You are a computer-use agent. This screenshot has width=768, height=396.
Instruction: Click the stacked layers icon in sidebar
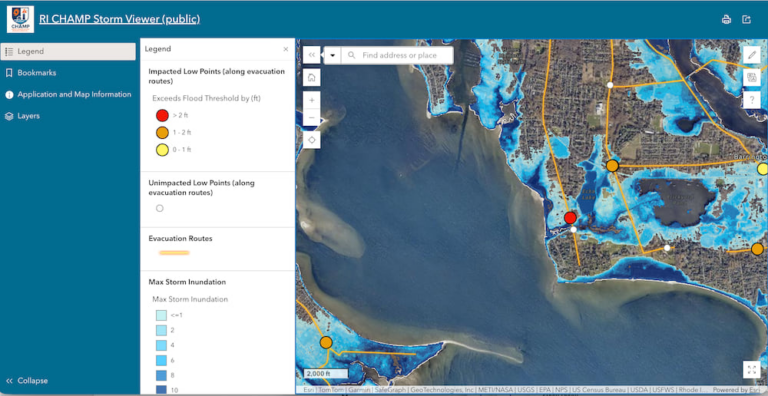click(9, 116)
